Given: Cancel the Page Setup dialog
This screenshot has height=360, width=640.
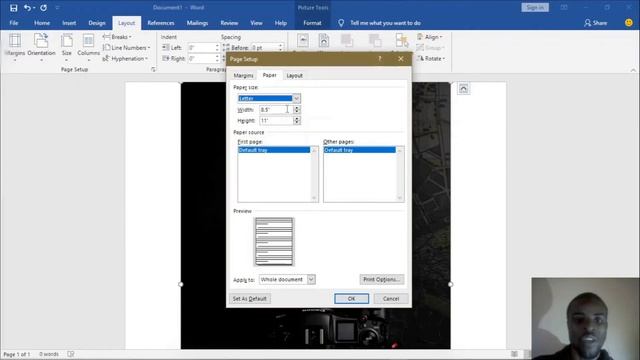Looking at the screenshot, I should (x=391, y=299).
